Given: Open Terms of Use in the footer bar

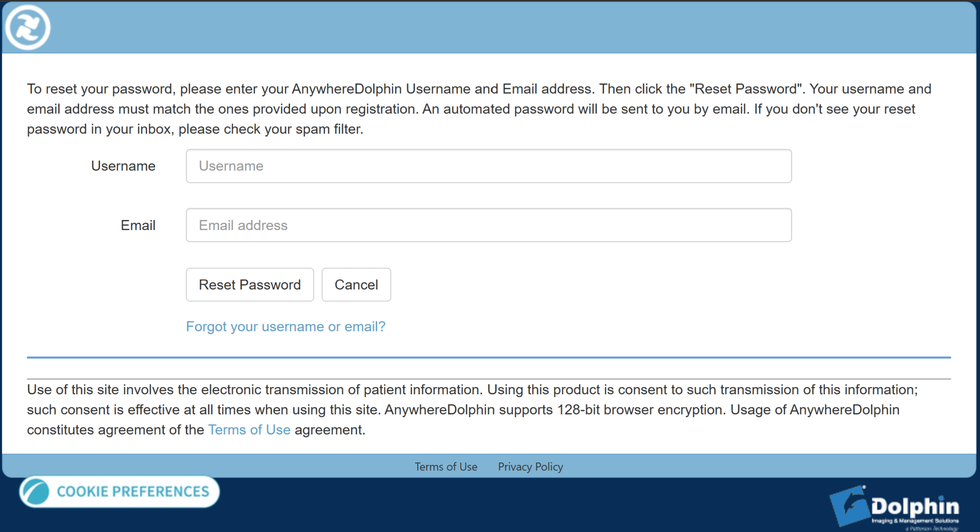Looking at the screenshot, I should point(445,466).
